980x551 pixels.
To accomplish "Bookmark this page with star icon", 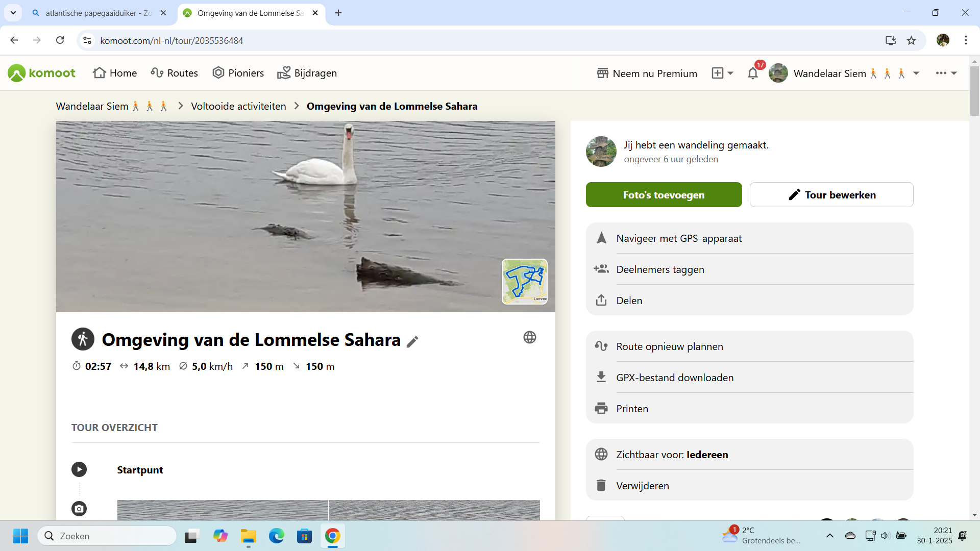I will click(911, 41).
